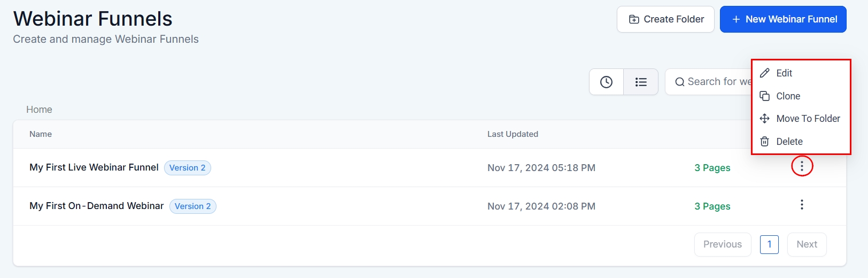The image size is (868, 278).
Task: Click 3 Pages for Live Webinar Funnel
Action: tap(712, 168)
